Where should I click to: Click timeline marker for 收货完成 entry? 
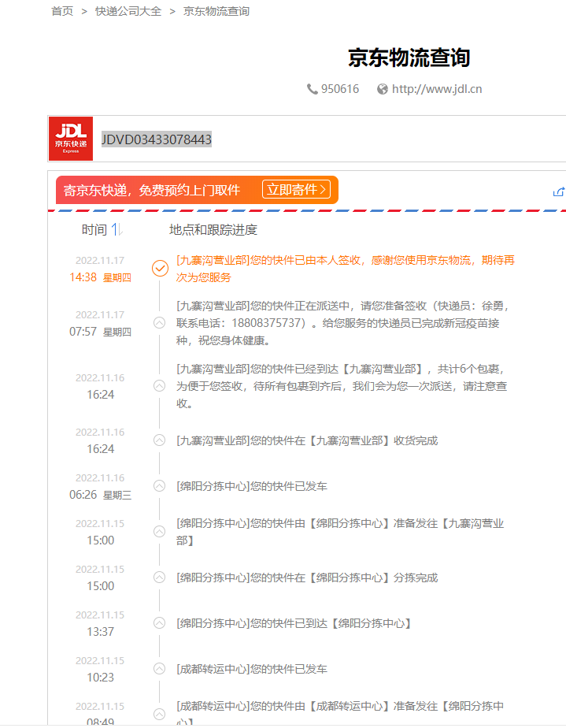tap(159, 440)
